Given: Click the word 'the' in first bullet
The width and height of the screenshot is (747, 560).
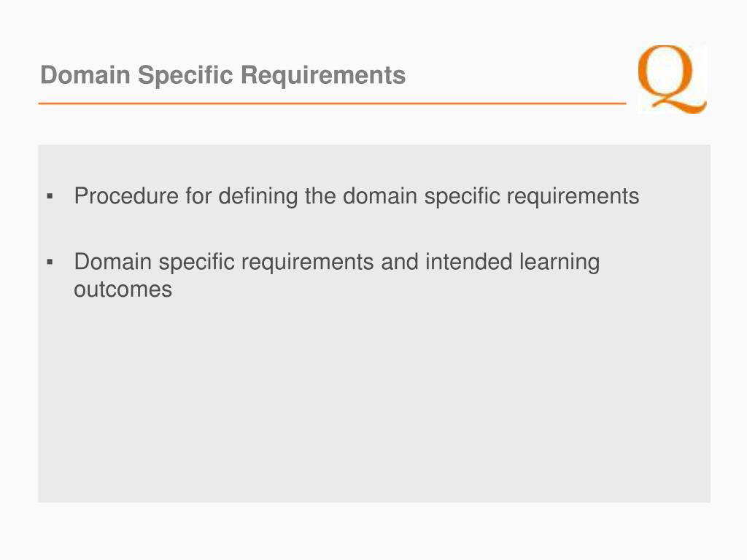Looking at the screenshot, I should tap(320, 195).
